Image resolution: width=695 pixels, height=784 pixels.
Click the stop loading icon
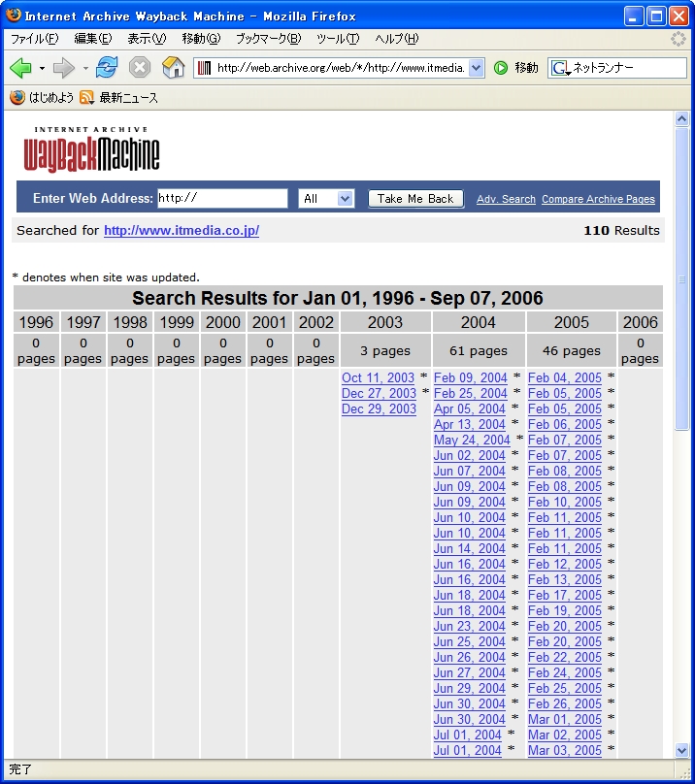[140, 67]
